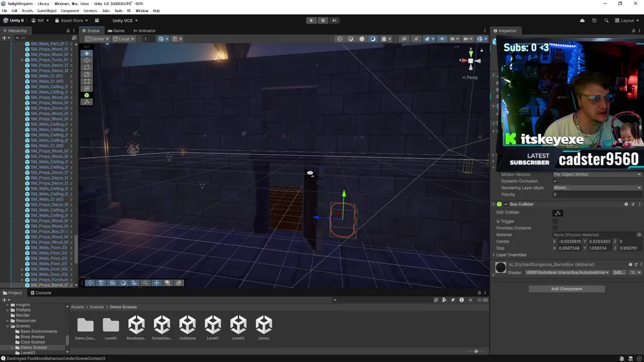Open the Window menu

pyautogui.click(x=142, y=11)
